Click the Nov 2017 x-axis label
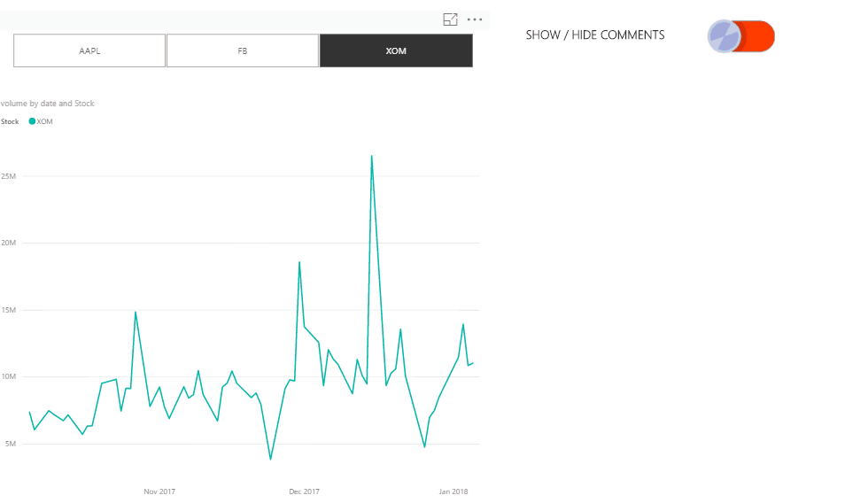 point(159,491)
